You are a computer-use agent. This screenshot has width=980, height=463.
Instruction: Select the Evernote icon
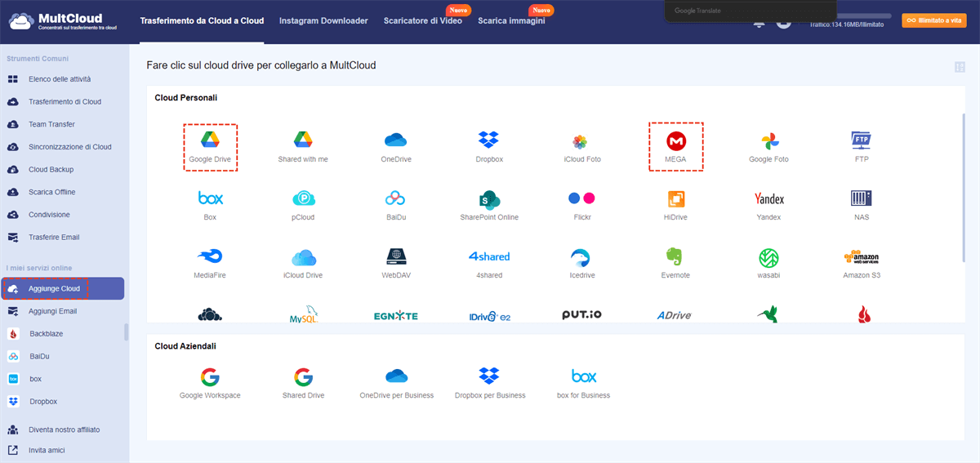[675, 256]
